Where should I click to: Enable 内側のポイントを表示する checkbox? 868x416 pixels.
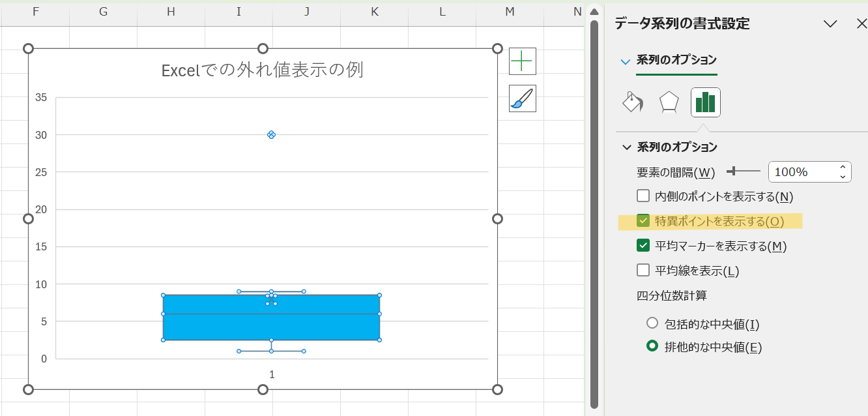[643, 196]
